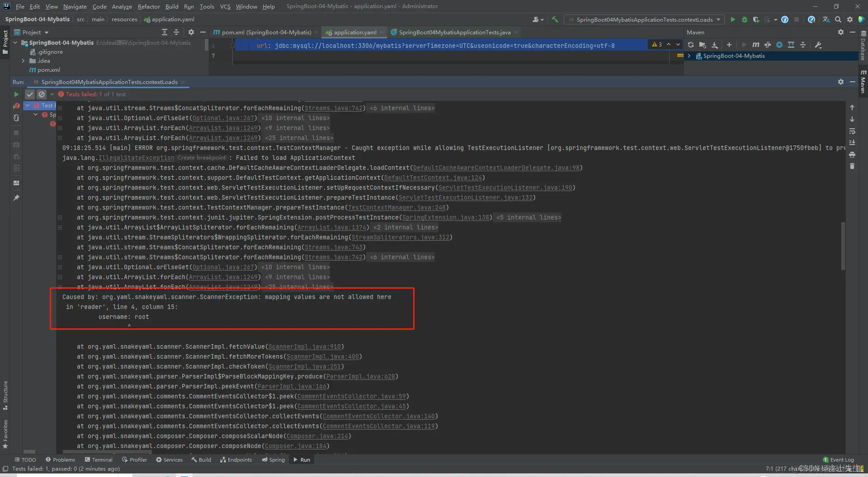Image resolution: width=868 pixels, height=477 pixels.
Task: Expand all in the Project tree
Action: click(165, 32)
